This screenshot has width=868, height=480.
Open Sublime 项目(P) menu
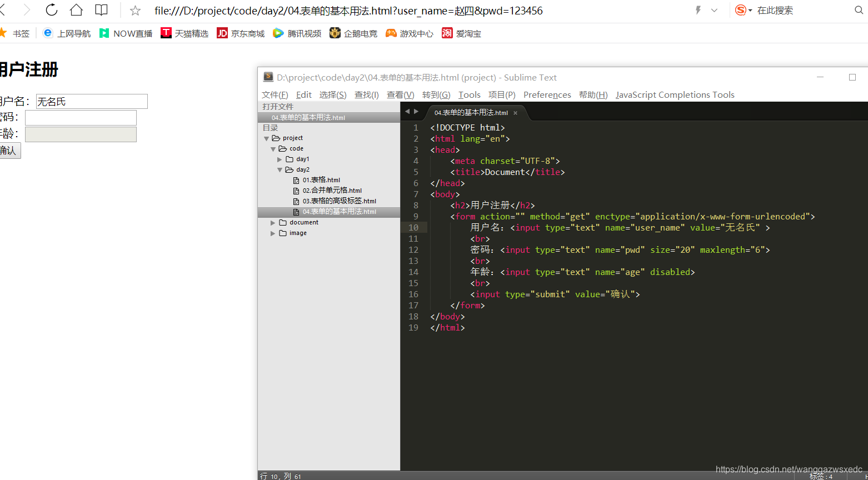502,94
